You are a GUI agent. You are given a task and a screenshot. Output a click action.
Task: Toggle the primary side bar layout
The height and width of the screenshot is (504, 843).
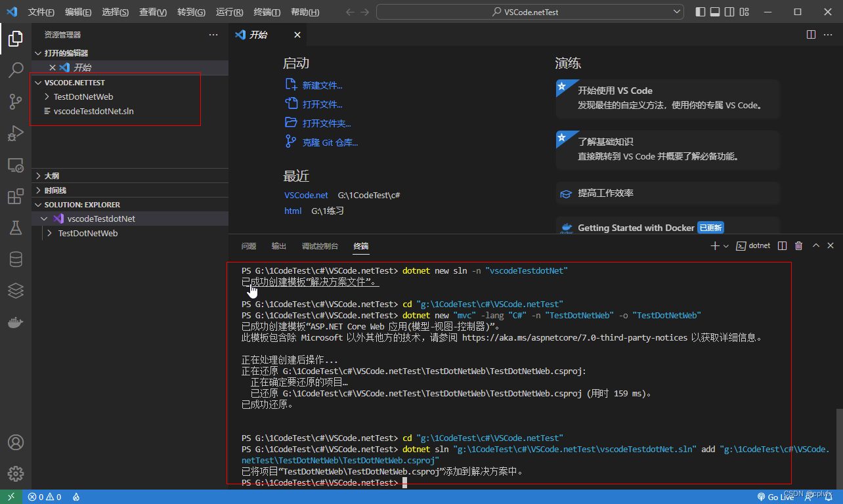[x=701, y=12]
